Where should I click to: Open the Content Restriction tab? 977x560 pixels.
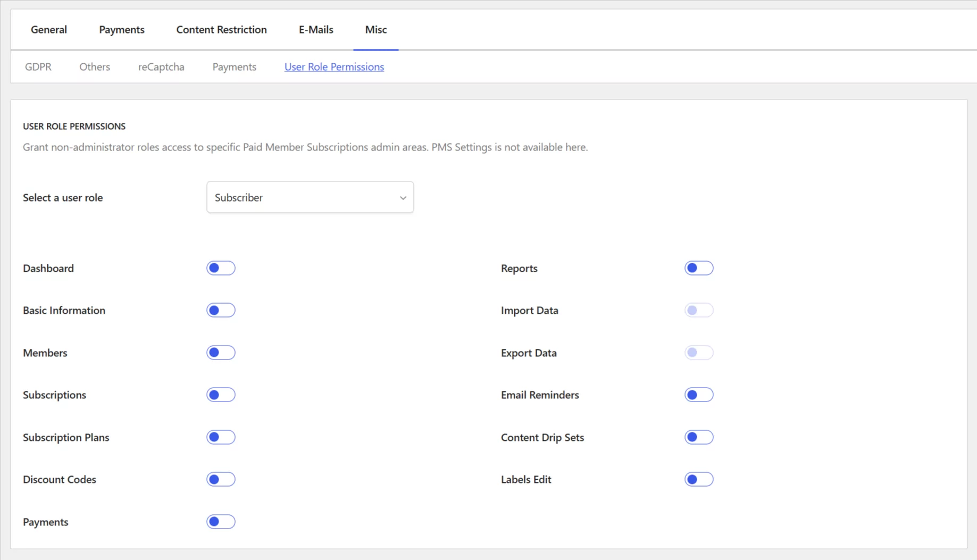tap(222, 29)
